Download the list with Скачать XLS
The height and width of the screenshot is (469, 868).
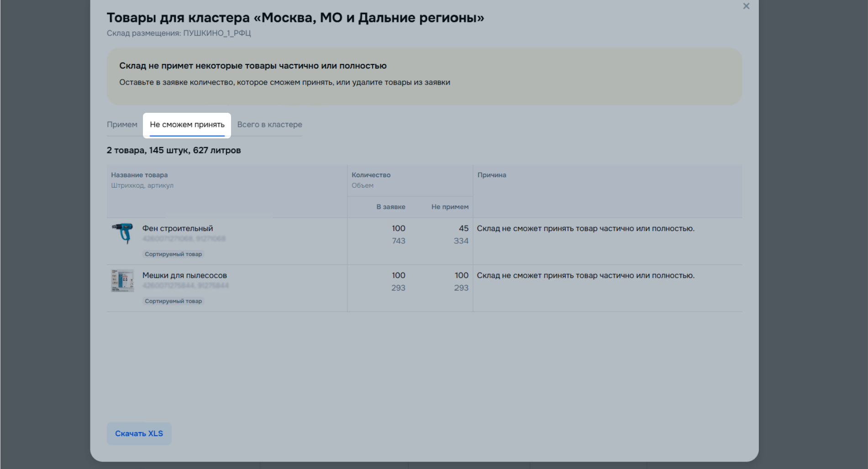139,433
